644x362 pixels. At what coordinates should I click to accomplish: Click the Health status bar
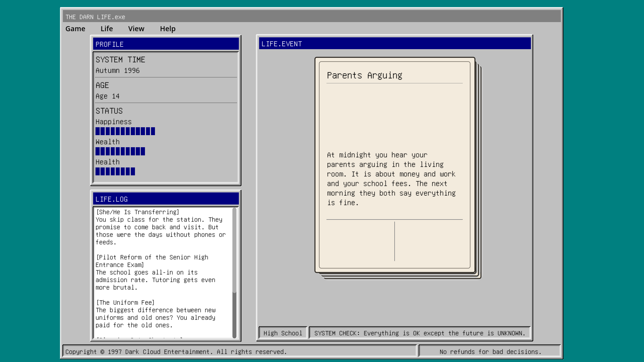coord(115,171)
